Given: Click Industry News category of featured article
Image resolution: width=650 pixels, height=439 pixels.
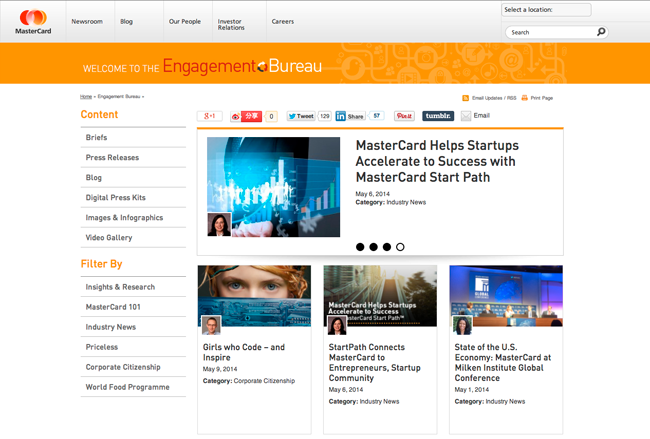Looking at the screenshot, I should point(406,202).
